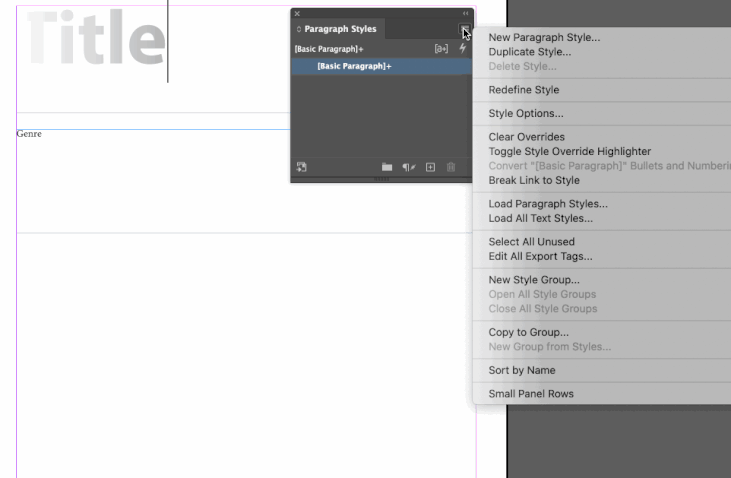This screenshot has width=731, height=478.
Task: Collapse panel using double-arrow icon
Action: coord(465,14)
